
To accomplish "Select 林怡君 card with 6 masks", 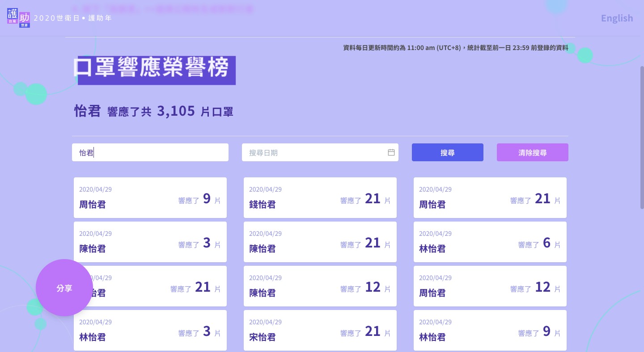I will 490,242.
